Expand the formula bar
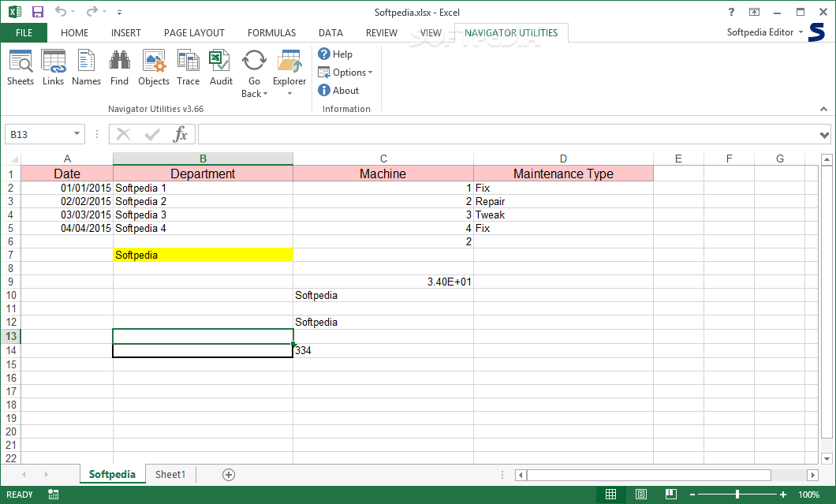Viewport: 836px width, 504px height. pos(824,135)
